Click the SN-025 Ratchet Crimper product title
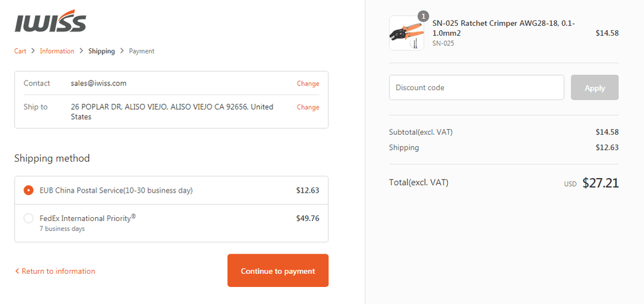This screenshot has height=304, width=644. (x=504, y=28)
